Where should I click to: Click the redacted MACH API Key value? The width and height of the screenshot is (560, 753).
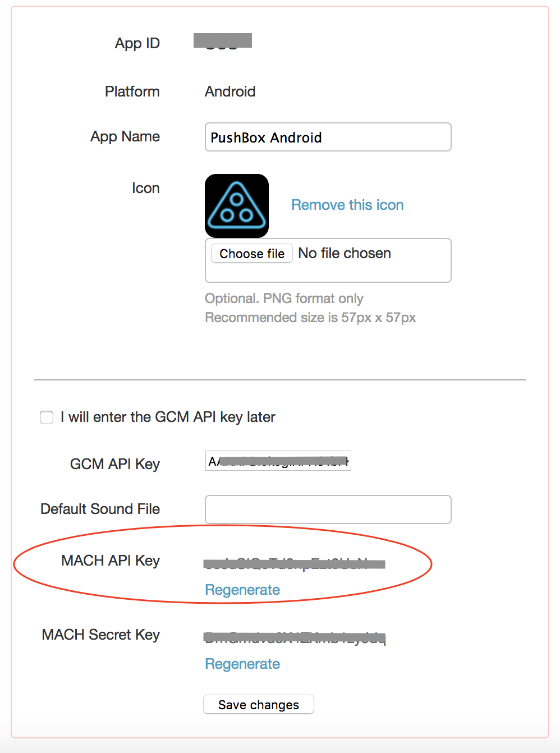(294, 564)
